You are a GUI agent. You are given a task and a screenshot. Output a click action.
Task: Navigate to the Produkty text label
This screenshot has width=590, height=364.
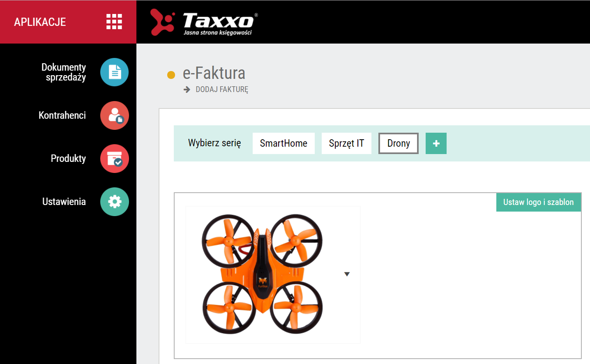68,159
